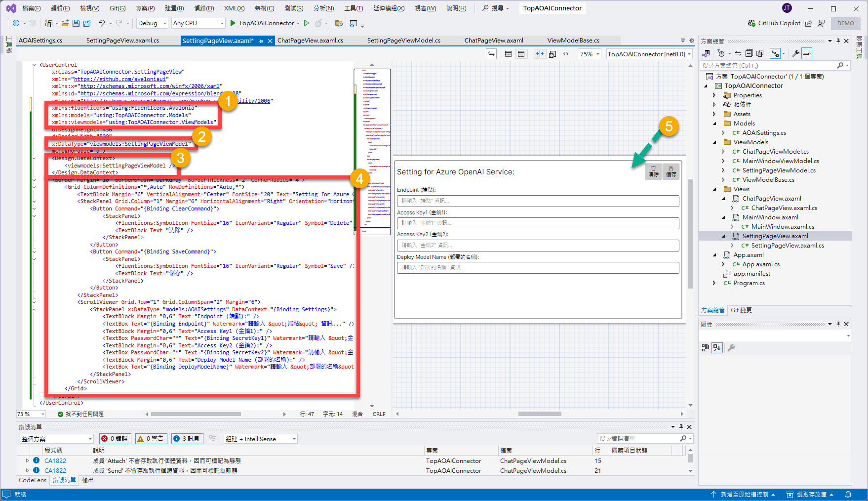
Task: Toggle the 0 錯誤 errors filter
Action: [114, 439]
